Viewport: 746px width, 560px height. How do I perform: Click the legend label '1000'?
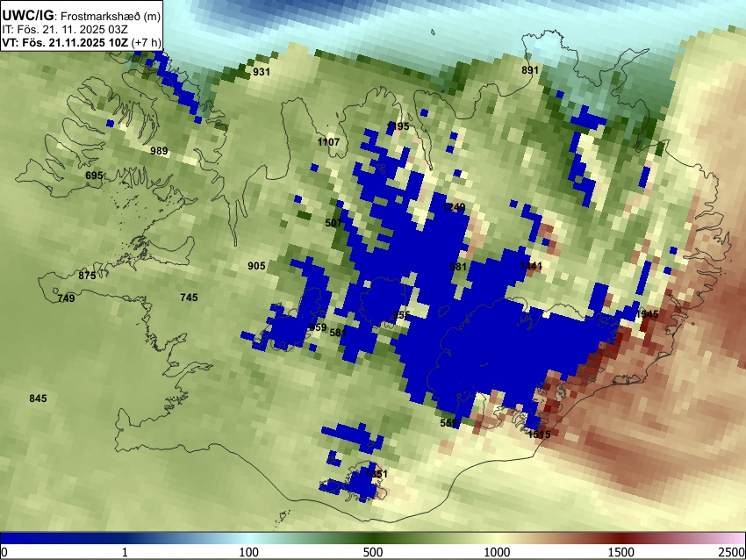tap(497, 552)
